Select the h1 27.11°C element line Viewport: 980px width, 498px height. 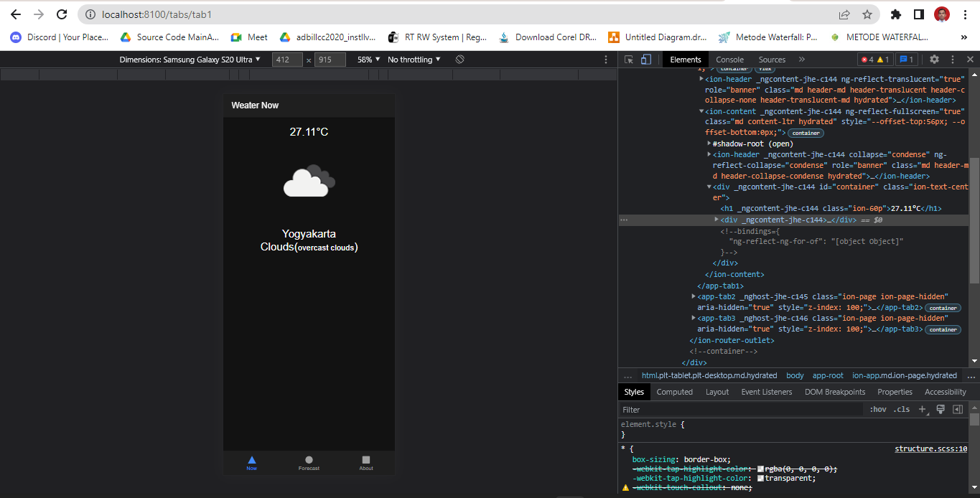[x=831, y=209]
